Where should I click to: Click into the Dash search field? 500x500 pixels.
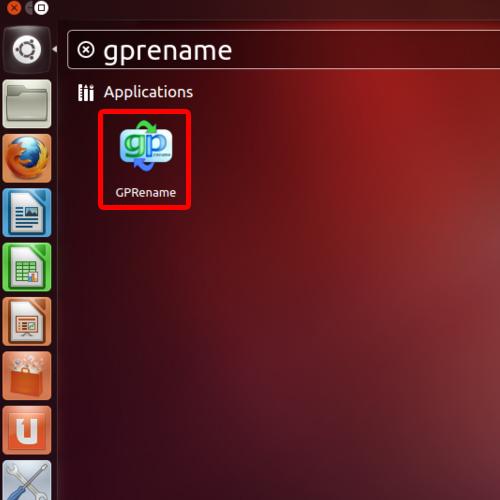[x=283, y=50]
